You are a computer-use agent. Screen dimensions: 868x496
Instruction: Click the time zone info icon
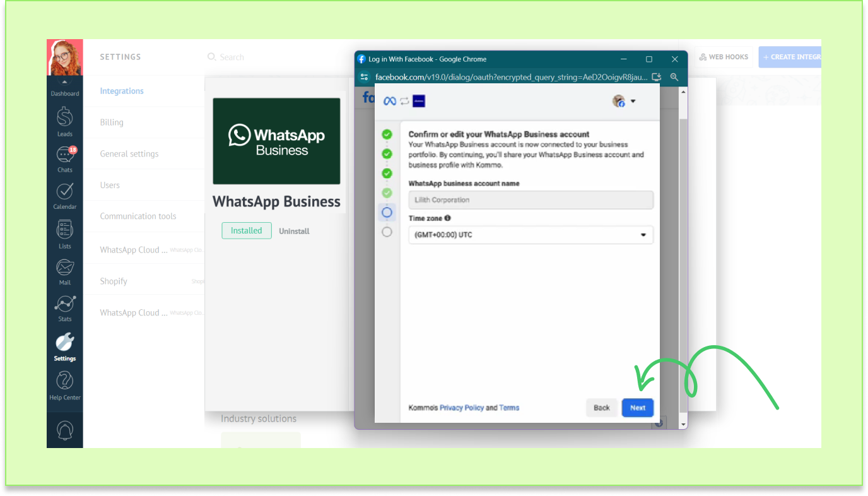click(447, 218)
